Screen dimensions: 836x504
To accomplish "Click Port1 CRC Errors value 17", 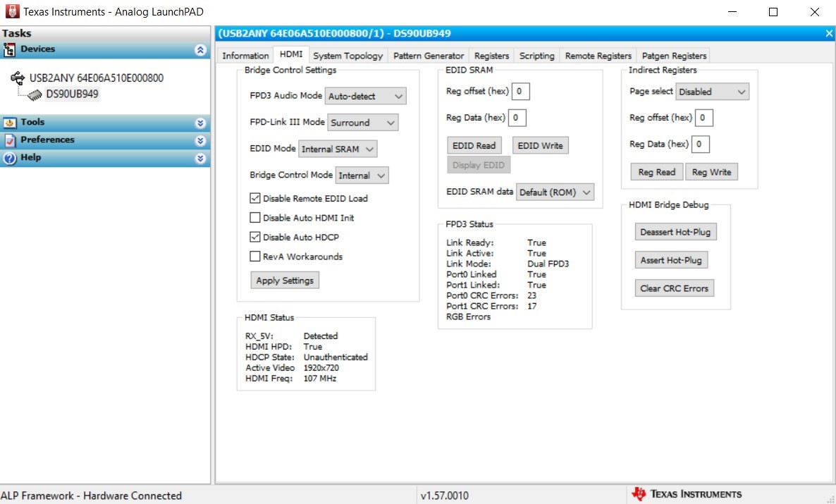I will click(x=531, y=306).
